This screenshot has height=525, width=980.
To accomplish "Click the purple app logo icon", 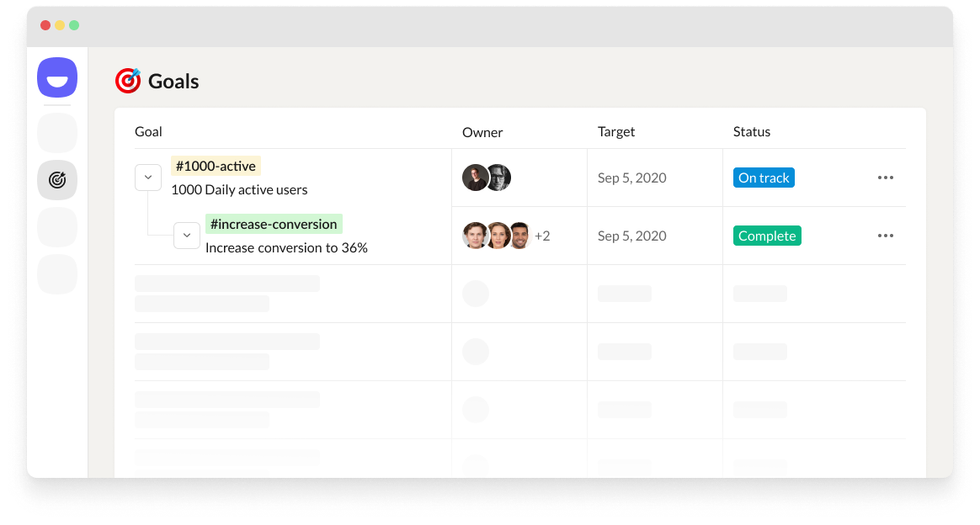I will coord(57,77).
